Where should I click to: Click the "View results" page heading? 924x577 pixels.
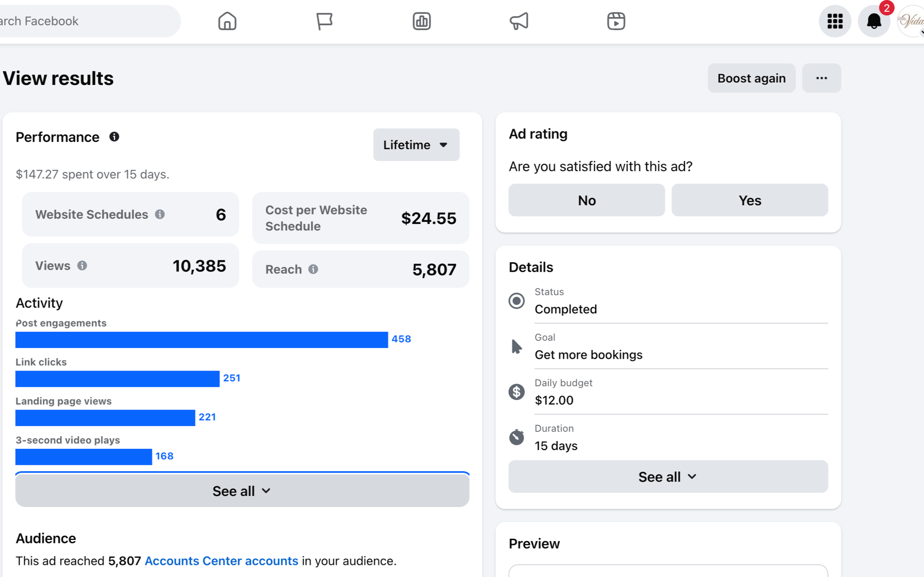click(58, 78)
